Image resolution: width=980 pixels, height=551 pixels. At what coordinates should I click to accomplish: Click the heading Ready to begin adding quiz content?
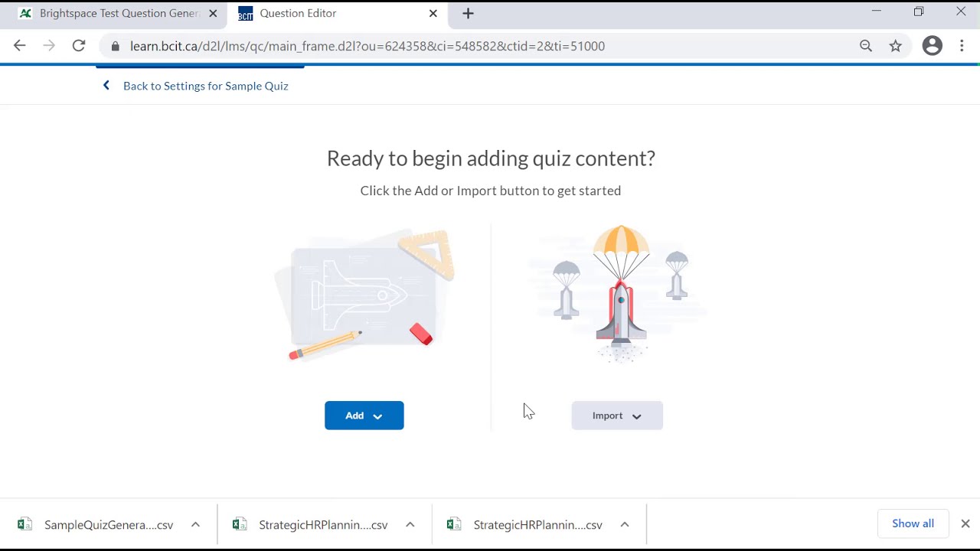point(491,158)
